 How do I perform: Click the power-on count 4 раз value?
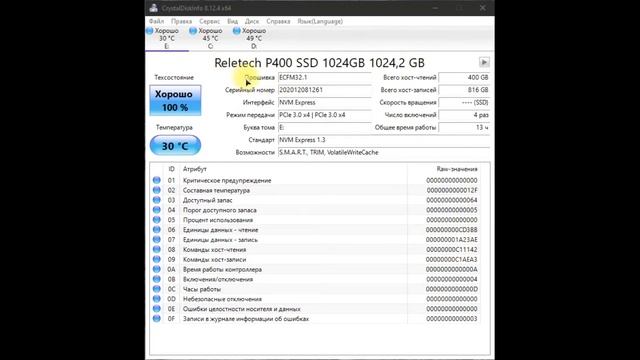(x=464, y=115)
